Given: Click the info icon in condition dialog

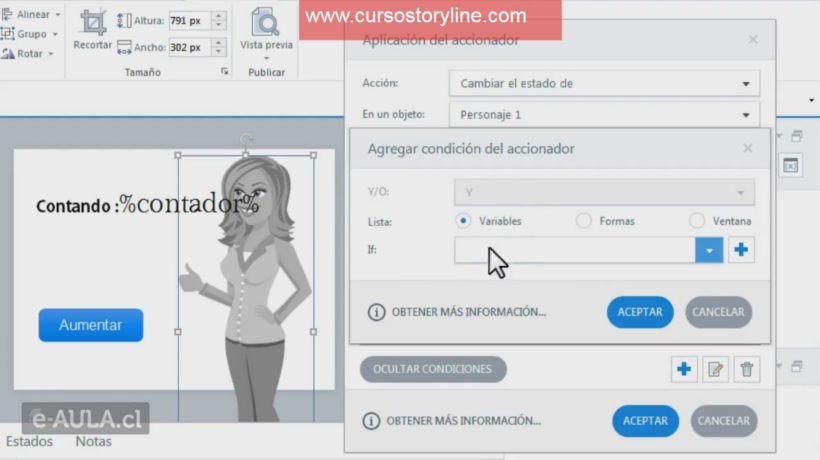Looking at the screenshot, I should (377, 312).
